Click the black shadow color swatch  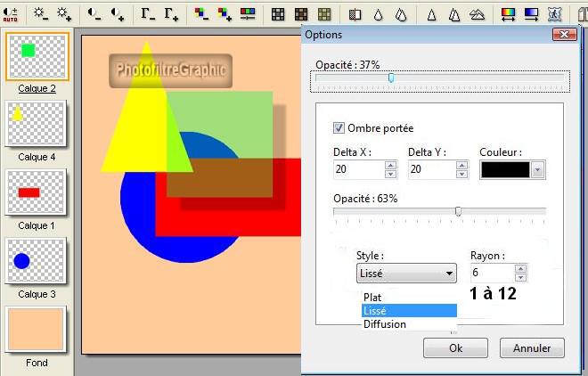click(504, 170)
